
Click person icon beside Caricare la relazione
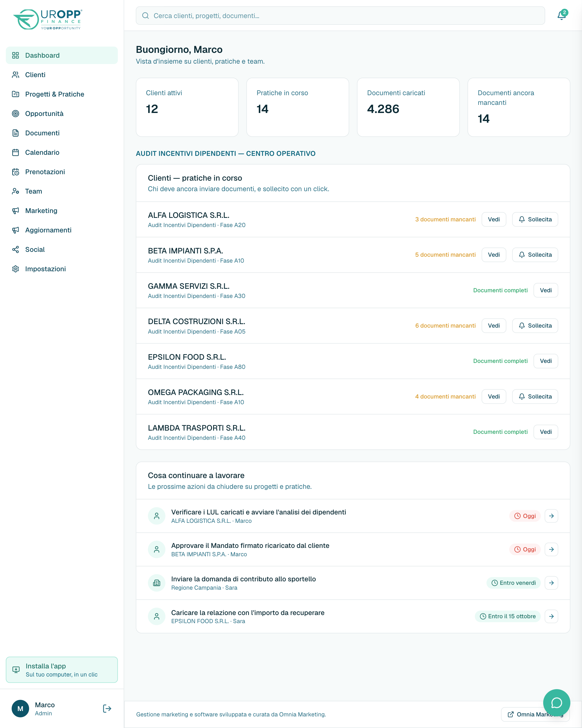point(157,616)
